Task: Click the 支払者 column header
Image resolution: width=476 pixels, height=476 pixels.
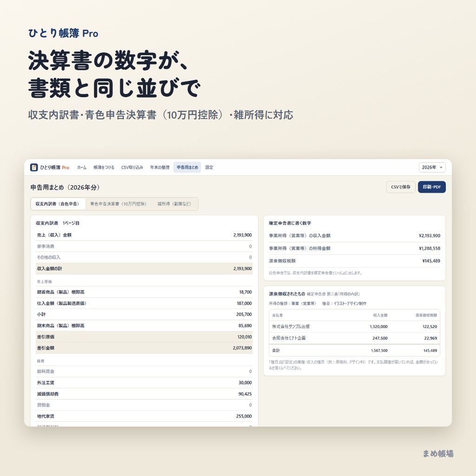Action: point(277,315)
